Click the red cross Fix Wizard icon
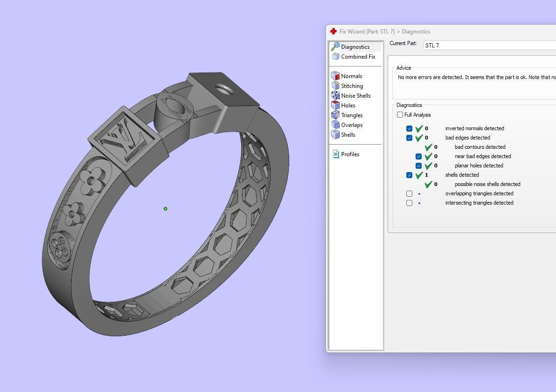Viewport: 556px width, 392px height. [x=333, y=31]
